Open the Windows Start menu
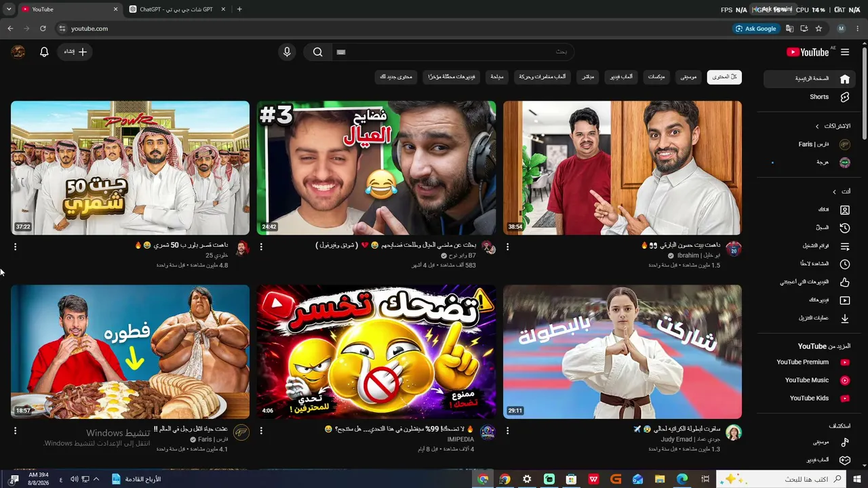The height and width of the screenshot is (488, 868). pyautogui.click(x=859, y=479)
